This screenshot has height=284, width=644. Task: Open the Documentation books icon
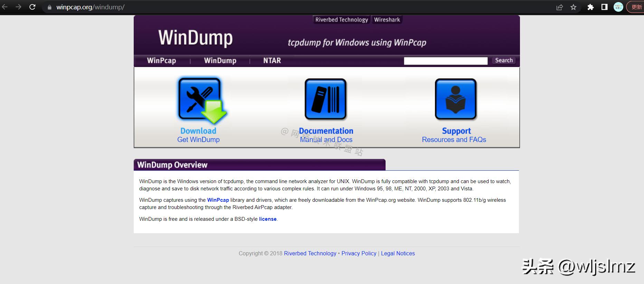pos(325,99)
